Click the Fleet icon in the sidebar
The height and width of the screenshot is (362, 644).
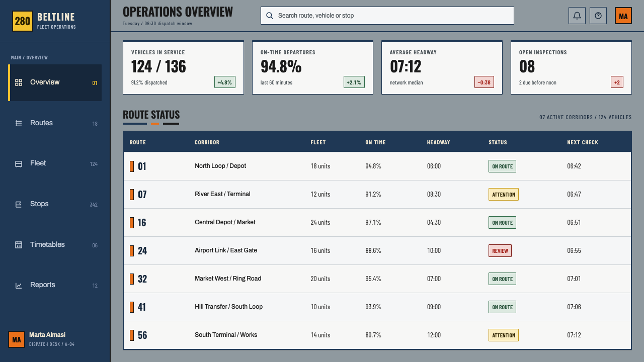click(x=19, y=164)
